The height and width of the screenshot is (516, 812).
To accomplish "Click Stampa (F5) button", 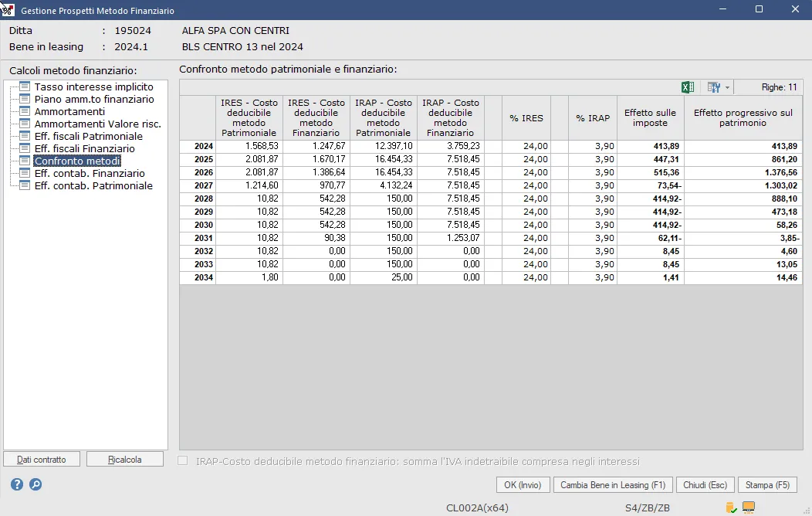I will (767, 485).
